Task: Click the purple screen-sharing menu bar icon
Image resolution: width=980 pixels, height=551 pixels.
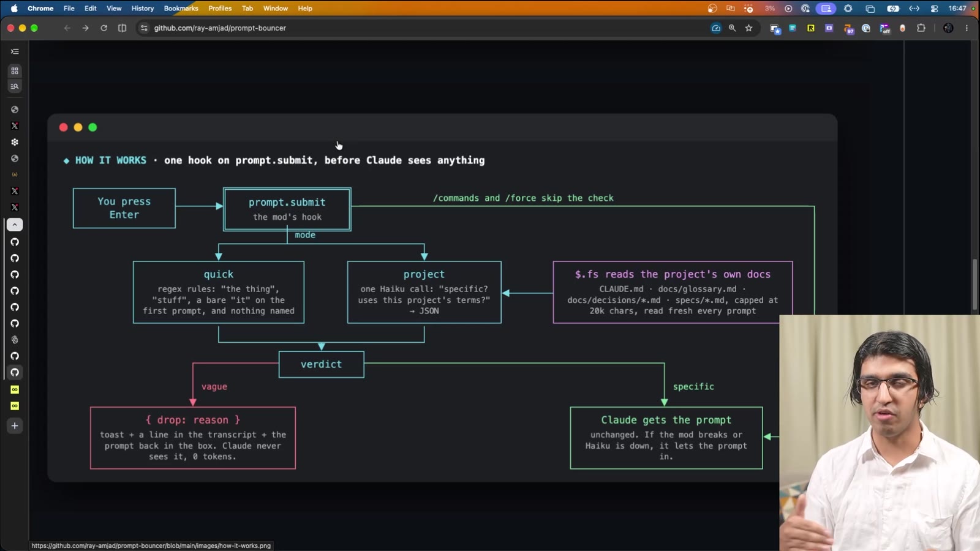Action: 826,9
